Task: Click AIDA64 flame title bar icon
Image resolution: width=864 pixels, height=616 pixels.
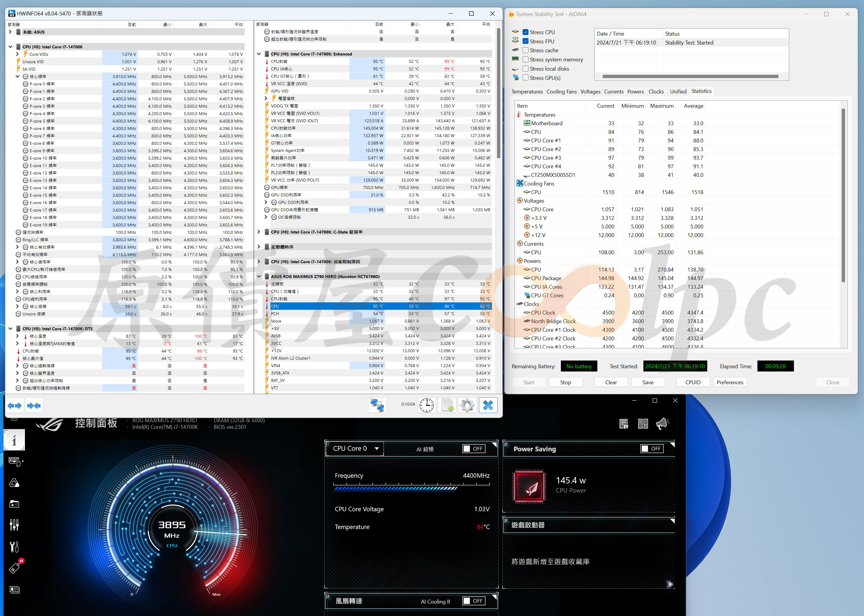Action: (x=511, y=14)
